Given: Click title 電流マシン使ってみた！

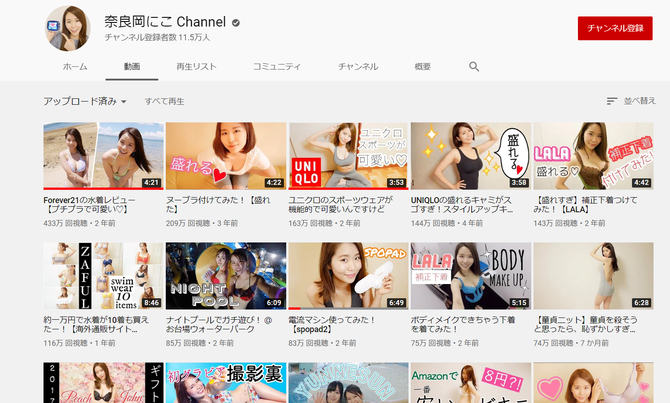Looking at the screenshot, I should (x=332, y=324).
